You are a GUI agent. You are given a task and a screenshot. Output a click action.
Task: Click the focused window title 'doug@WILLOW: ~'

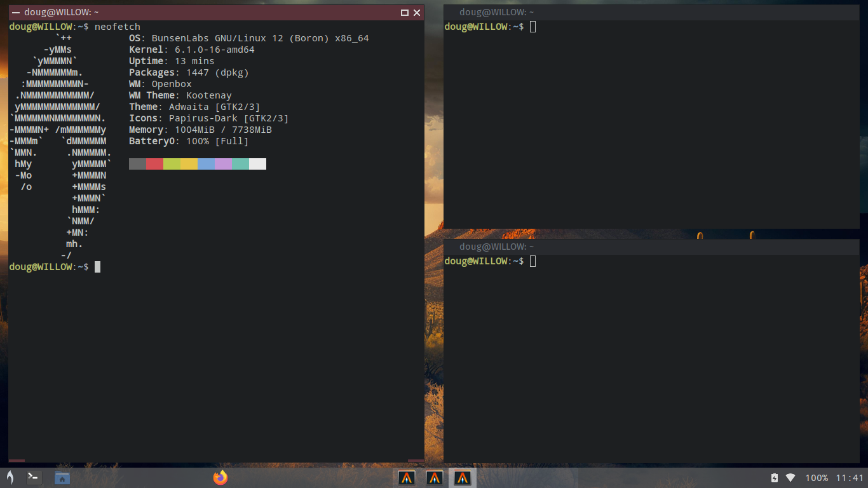point(62,12)
